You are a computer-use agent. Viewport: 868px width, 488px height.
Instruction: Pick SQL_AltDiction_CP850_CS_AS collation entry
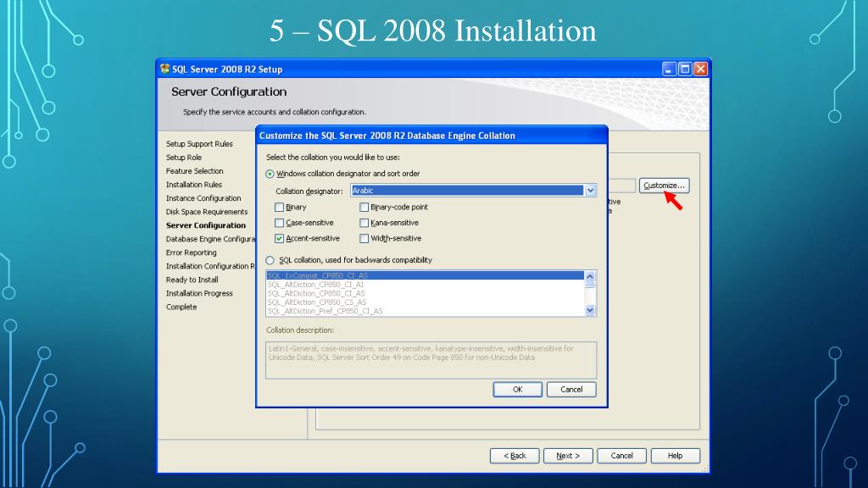click(426, 302)
